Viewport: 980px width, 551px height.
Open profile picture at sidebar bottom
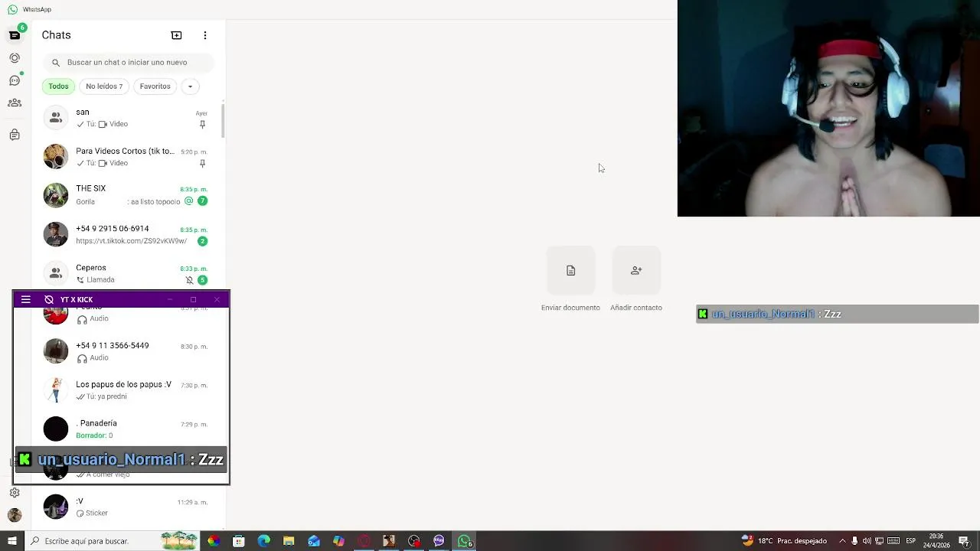(x=15, y=515)
